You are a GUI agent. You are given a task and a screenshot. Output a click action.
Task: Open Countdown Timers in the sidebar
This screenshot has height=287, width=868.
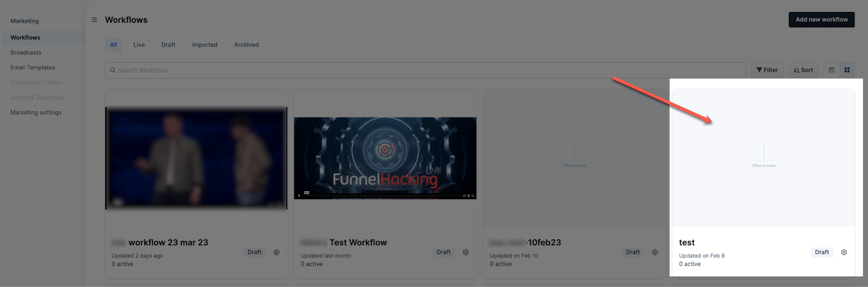tap(36, 82)
